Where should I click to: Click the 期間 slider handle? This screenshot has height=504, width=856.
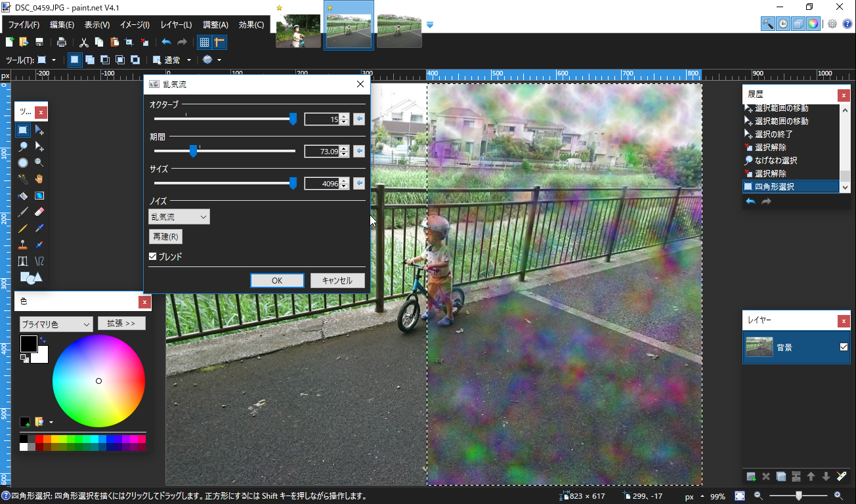[193, 151]
